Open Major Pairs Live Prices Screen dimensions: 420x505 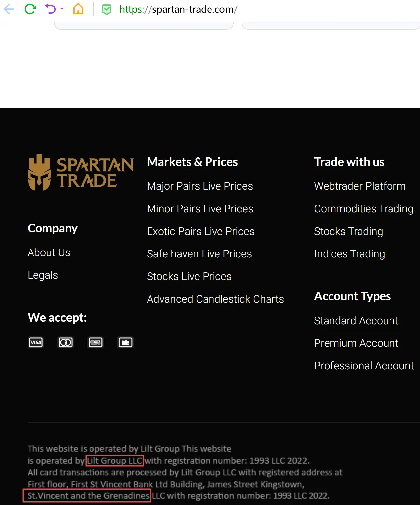coord(200,186)
